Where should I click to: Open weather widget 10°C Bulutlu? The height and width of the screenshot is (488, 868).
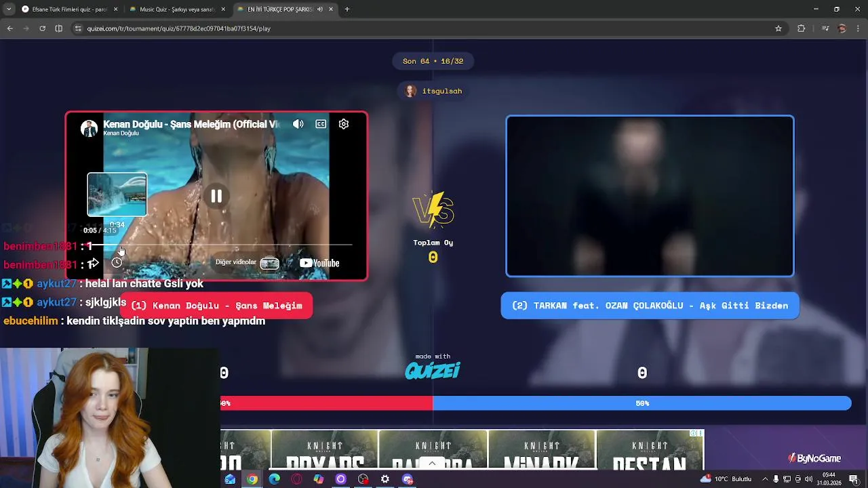coord(726,479)
